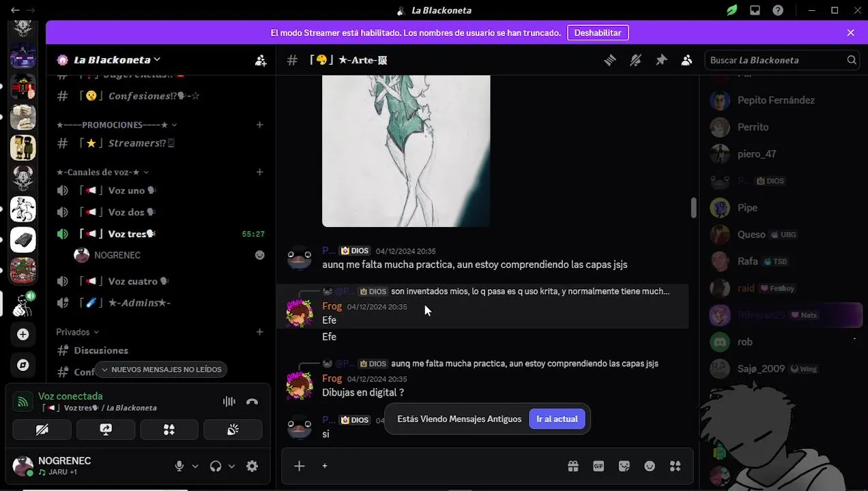Start screen share from voice panel
Screen dimensions: 868x491
(106, 430)
